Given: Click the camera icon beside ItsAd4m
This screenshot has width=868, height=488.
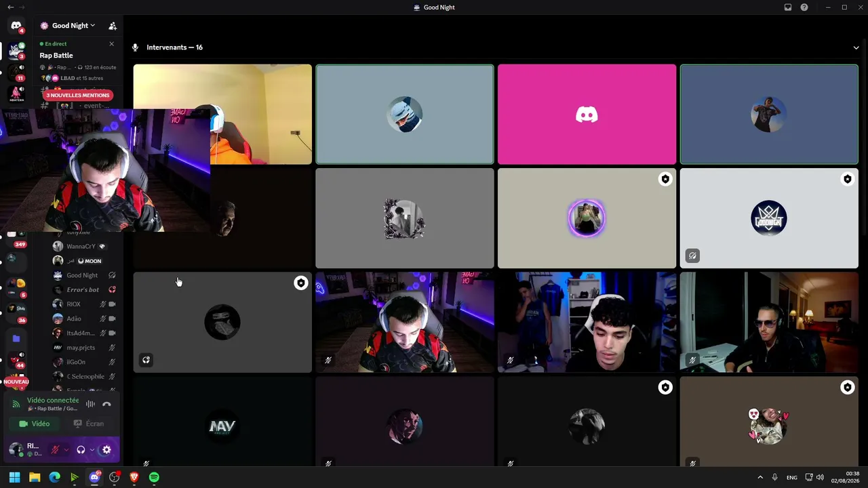Looking at the screenshot, I should click(112, 333).
